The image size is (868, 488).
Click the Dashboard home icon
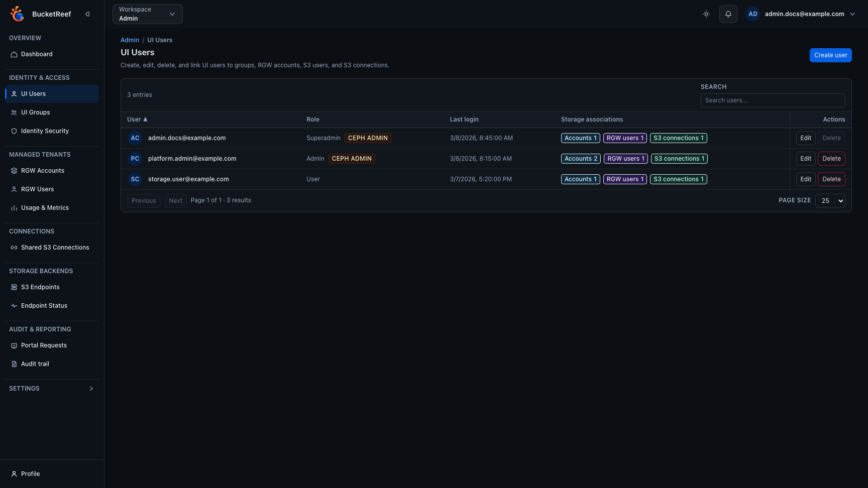coord(14,54)
